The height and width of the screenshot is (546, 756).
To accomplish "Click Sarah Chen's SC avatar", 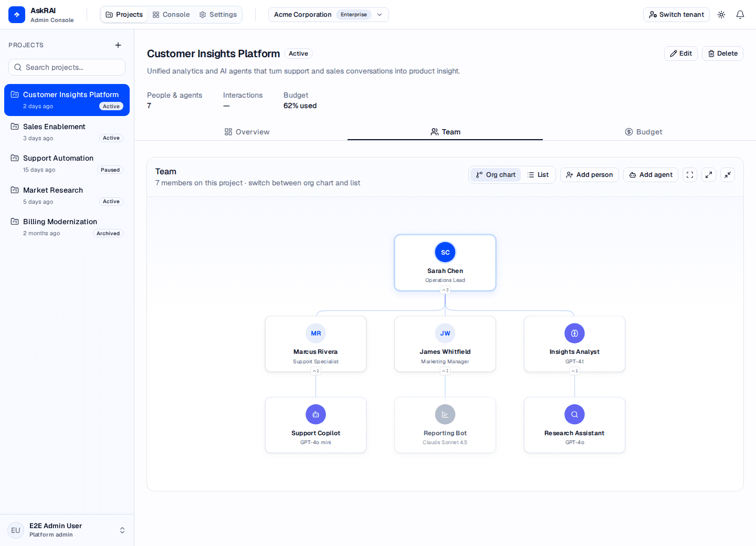I will [445, 253].
